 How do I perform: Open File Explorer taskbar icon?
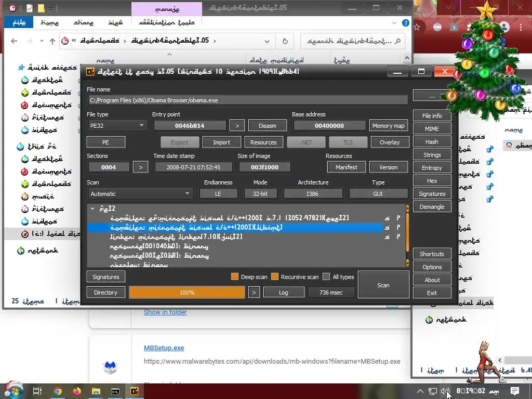96,391
